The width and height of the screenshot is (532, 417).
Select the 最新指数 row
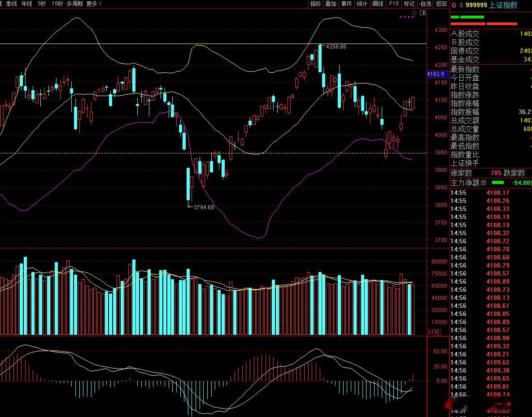[491, 69]
